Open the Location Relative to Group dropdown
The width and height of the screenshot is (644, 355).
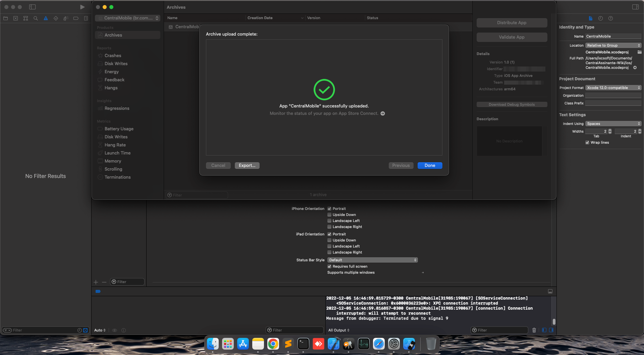coord(613,45)
